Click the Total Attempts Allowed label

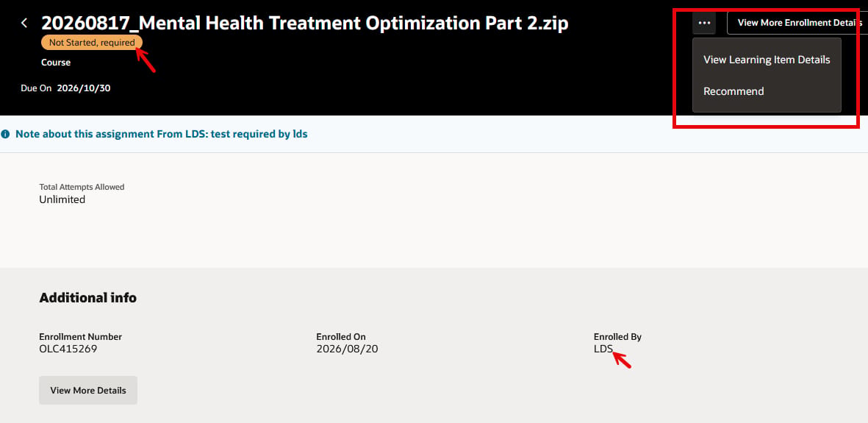[82, 187]
